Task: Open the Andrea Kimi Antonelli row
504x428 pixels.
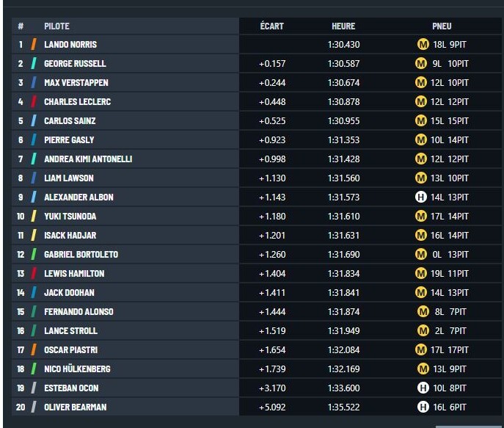Action: [257, 159]
